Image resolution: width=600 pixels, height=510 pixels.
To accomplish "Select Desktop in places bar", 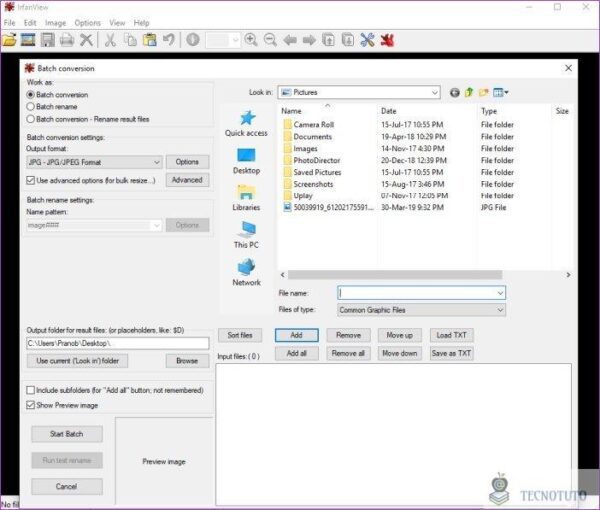I will point(246,161).
